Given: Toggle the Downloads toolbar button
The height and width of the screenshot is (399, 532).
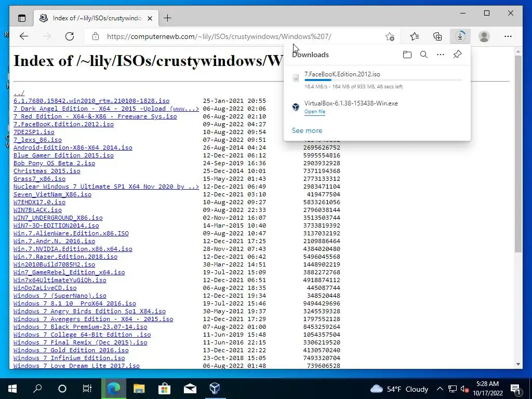Looking at the screenshot, I should pos(460,36).
